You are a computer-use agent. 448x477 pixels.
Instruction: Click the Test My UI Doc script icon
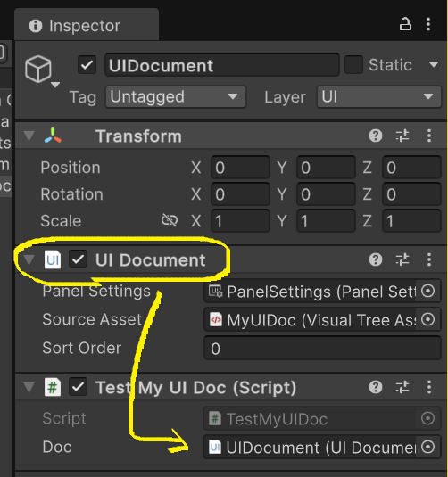pos(53,387)
